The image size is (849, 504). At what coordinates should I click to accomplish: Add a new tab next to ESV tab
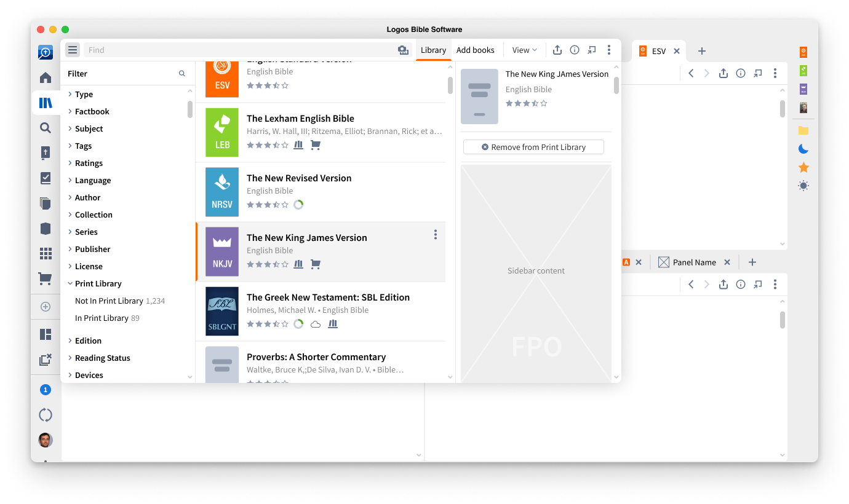[702, 51]
